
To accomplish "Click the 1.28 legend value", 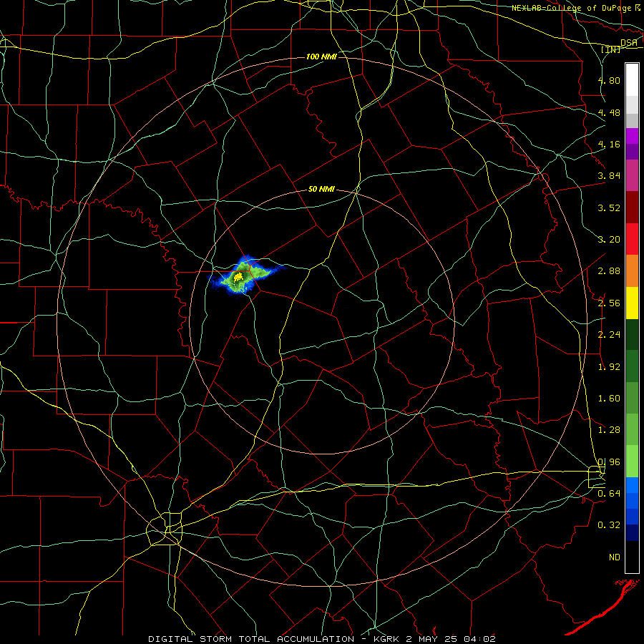I will (609, 430).
